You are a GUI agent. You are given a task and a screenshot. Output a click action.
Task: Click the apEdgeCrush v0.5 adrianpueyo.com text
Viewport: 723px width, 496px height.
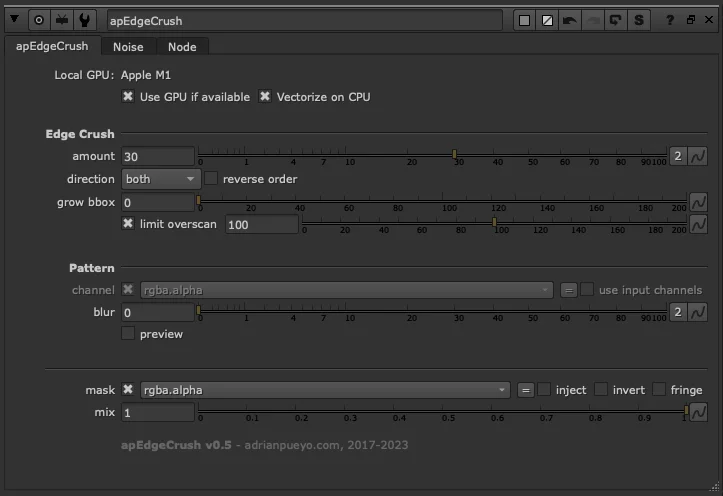click(264, 445)
